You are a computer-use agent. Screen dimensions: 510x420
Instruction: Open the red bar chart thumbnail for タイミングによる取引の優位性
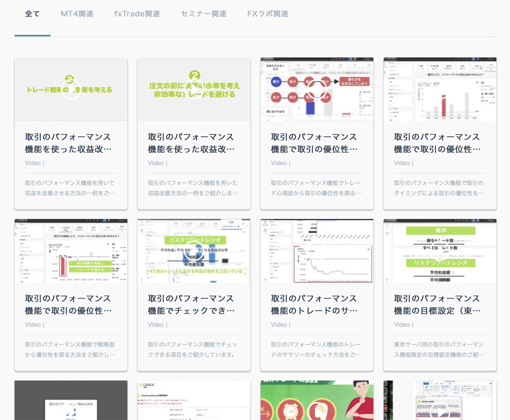(440, 89)
